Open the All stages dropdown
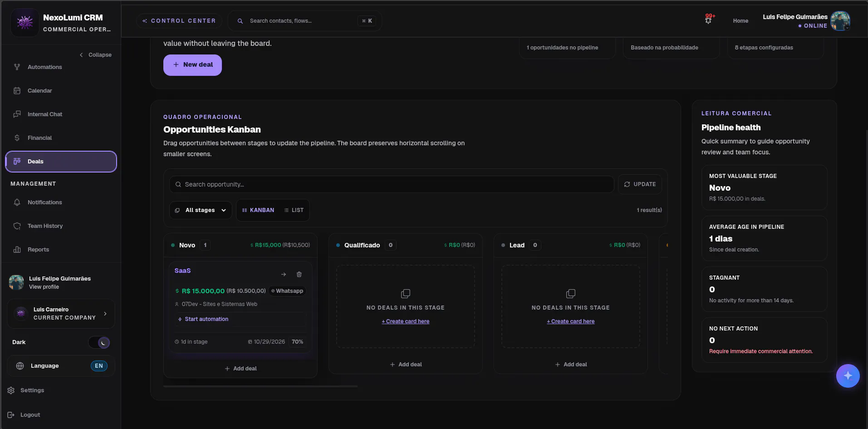868x429 pixels. [201, 210]
